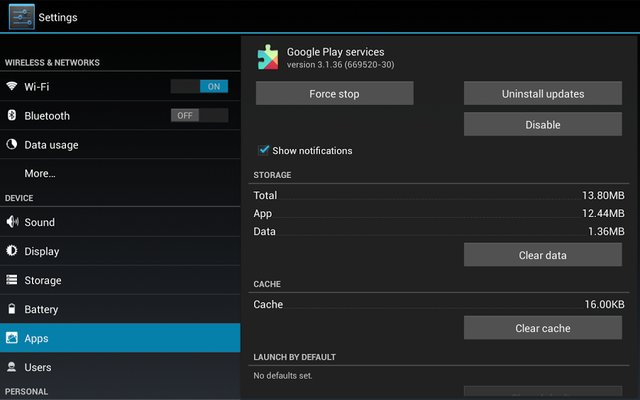
Task: Tap the Storage icon in sidebar
Action: [12, 280]
